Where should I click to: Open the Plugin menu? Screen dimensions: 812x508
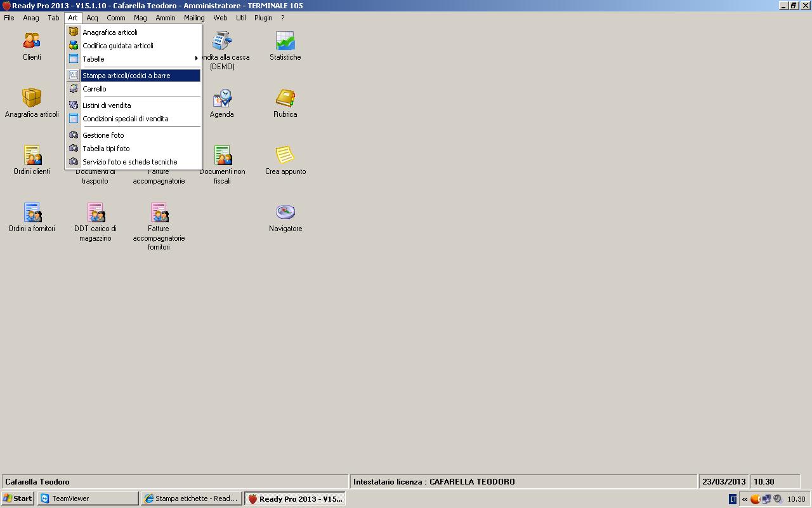(x=263, y=18)
